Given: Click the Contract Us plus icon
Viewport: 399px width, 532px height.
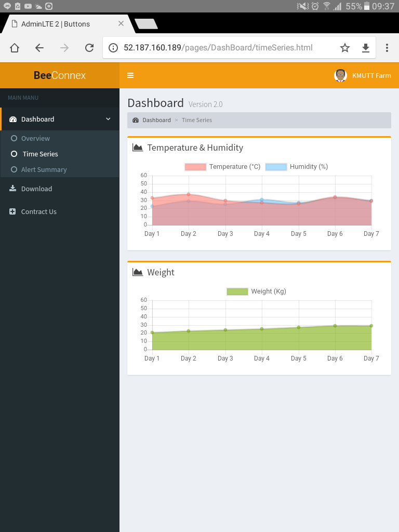Looking at the screenshot, I should pyautogui.click(x=12, y=211).
